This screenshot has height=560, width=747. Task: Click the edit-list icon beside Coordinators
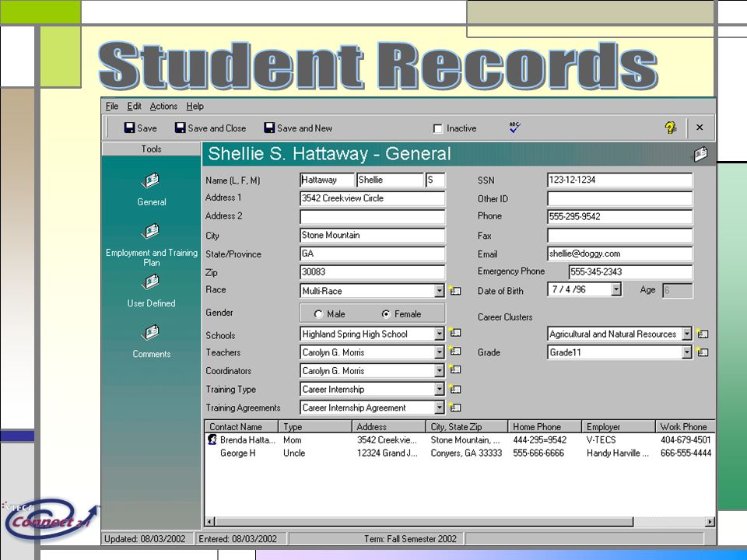[x=455, y=369]
